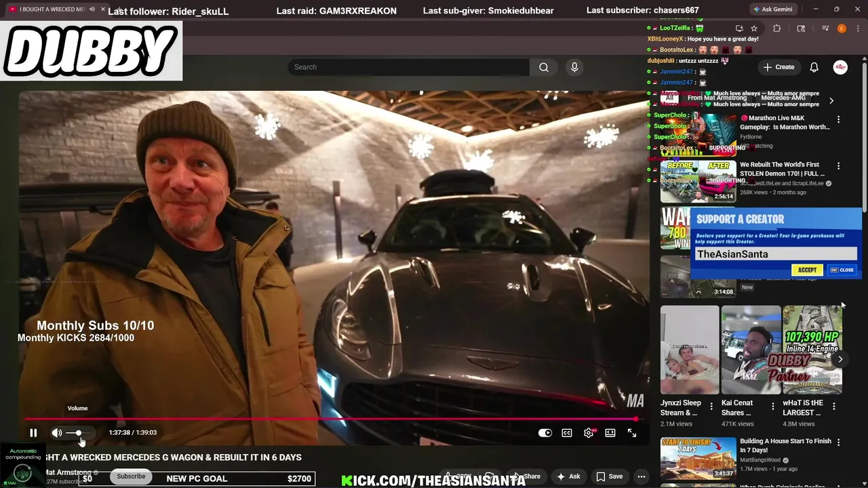The image size is (868, 488).
Task: Click the install app icon in address bar
Action: pyautogui.click(x=739, y=28)
